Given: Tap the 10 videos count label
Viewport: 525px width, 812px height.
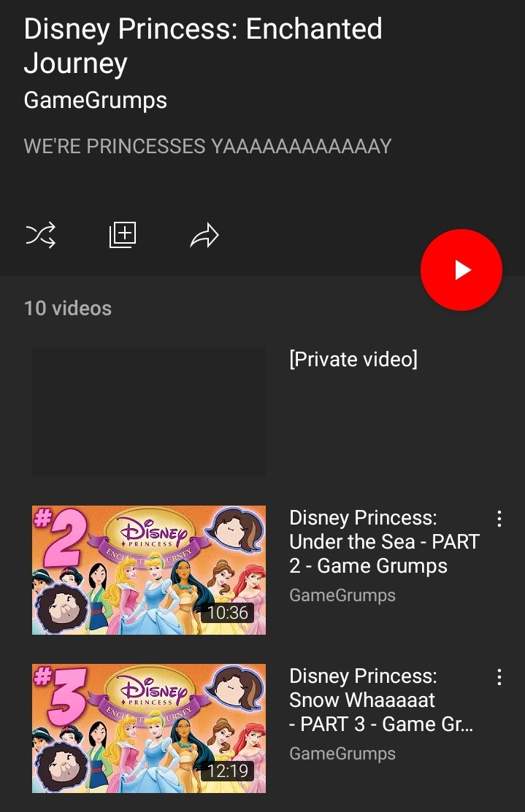Looking at the screenshot, I should coord(68,308).
